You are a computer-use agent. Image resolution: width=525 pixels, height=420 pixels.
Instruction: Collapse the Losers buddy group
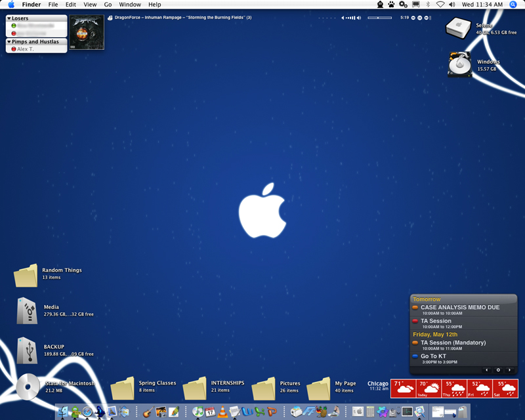click(9, 18)
